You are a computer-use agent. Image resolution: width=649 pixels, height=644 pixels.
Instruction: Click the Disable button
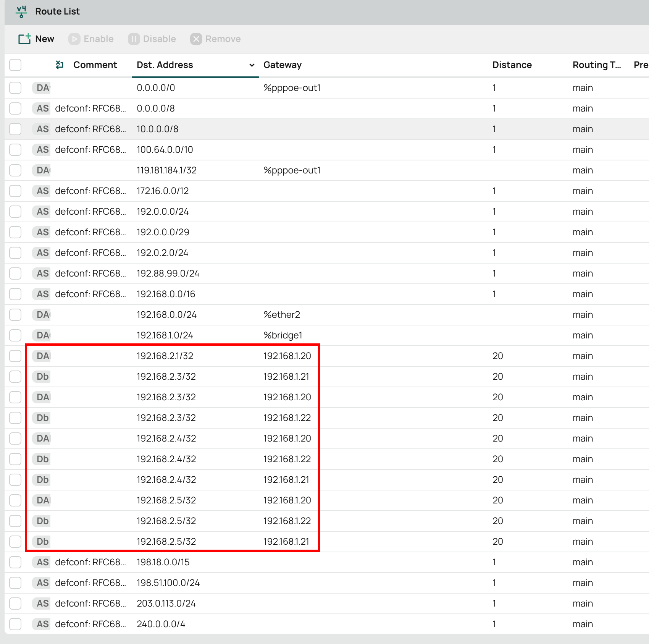[152, 39]
